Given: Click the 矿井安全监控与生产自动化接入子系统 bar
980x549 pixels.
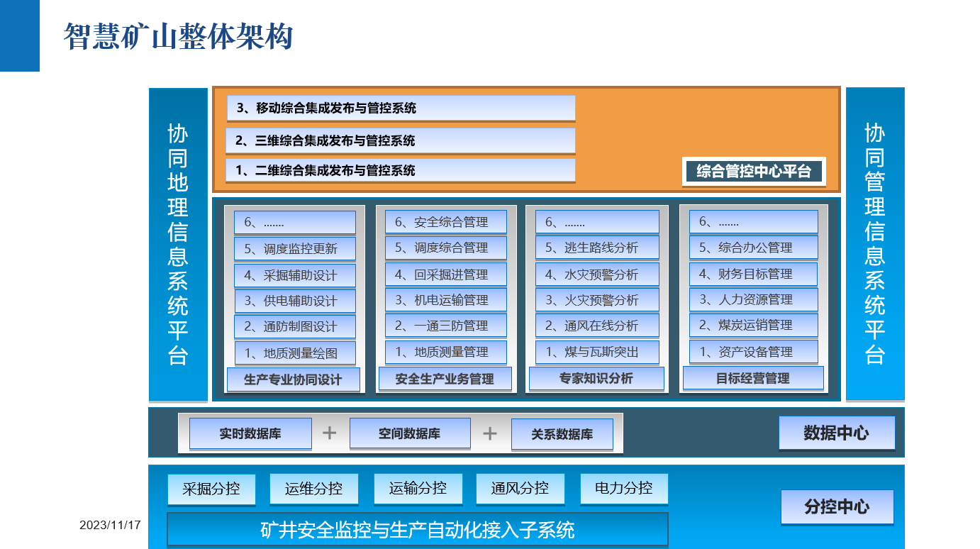Looking at the screenshot, I should (x=418, y=529).
